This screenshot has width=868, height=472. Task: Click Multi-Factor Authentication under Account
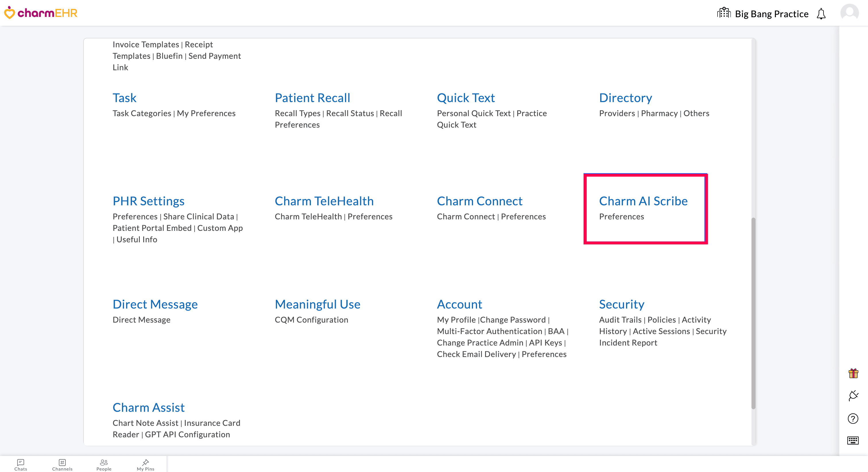point(489,331)
